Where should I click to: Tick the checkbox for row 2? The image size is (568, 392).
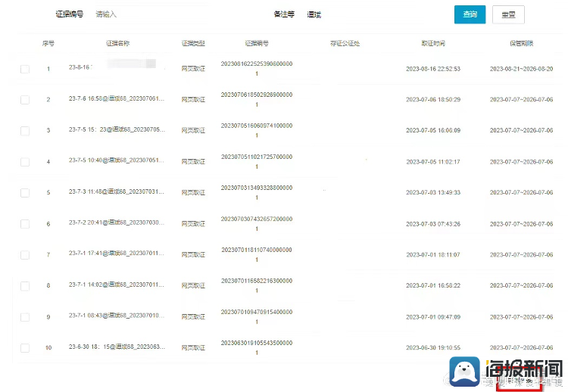point(25,100)
